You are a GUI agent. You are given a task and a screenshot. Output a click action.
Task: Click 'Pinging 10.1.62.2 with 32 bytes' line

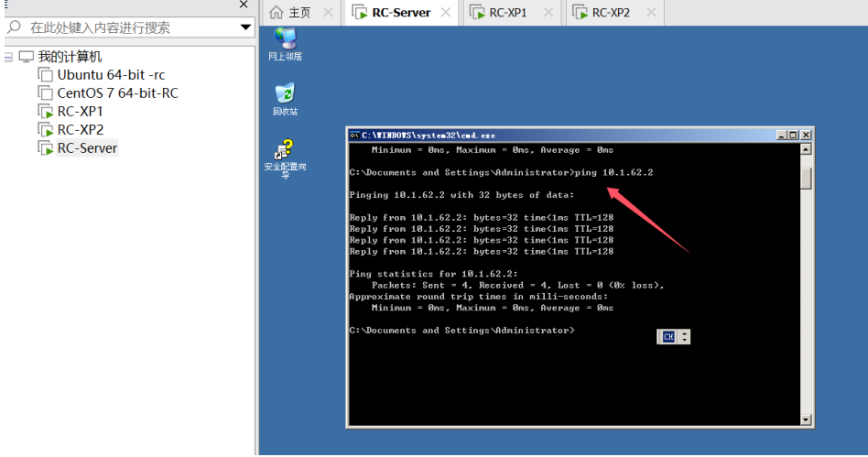pyautogui.click(x=461, y=195)
